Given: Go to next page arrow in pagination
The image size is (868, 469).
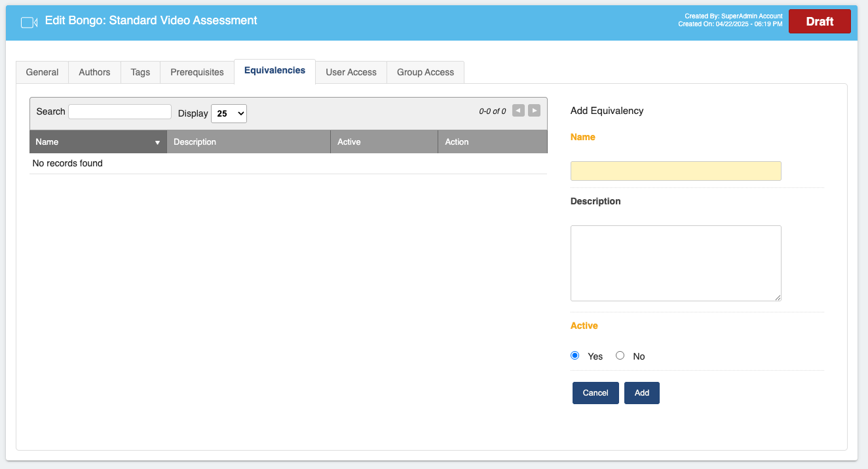Looking at the screenshot, I should (535, 111).
